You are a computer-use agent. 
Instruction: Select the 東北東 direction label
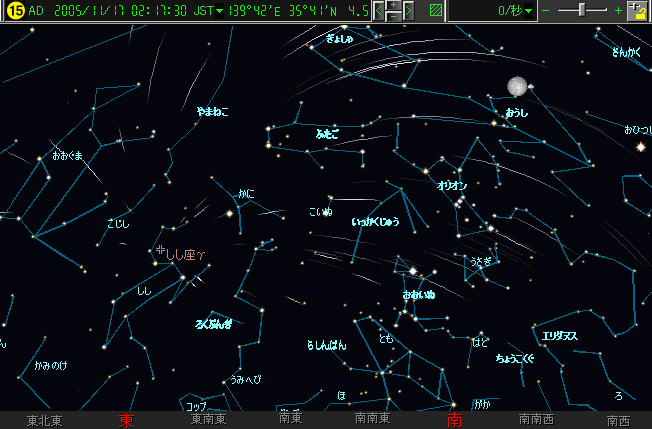coord(45,420)
